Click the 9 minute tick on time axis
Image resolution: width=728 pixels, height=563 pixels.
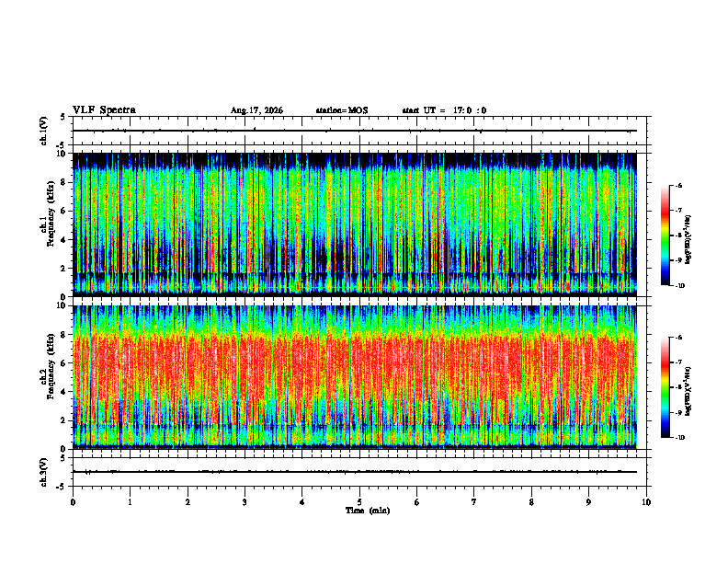click(589, 502)
